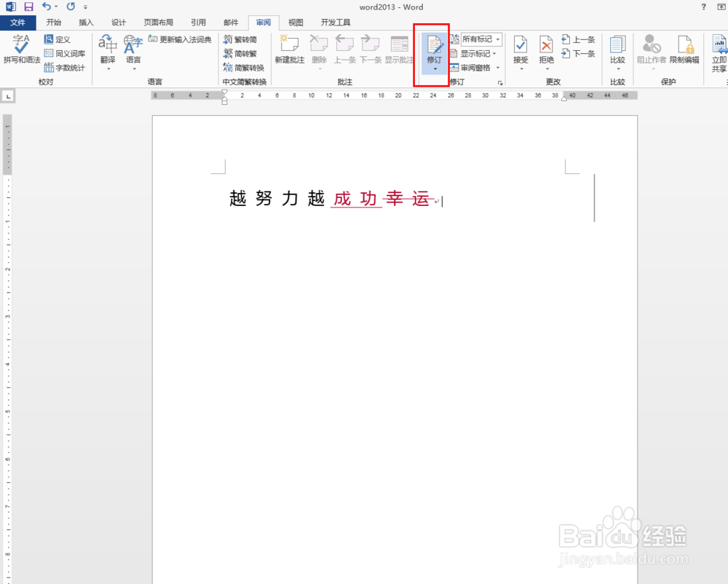Go to next comment (下一条) in 批注 group
The width and height of the screenshot is (728, 584).
point(371,50)
